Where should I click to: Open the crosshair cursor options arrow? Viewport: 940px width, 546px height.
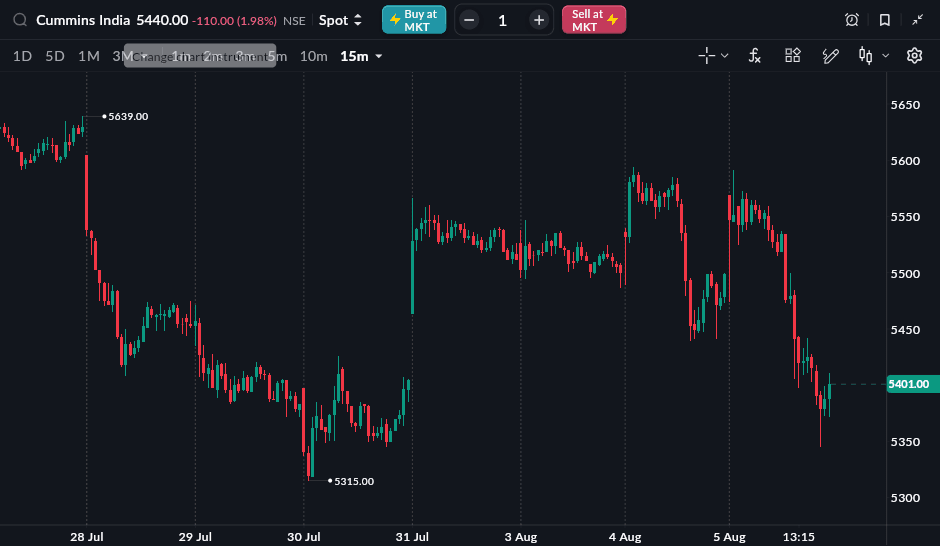725,56
